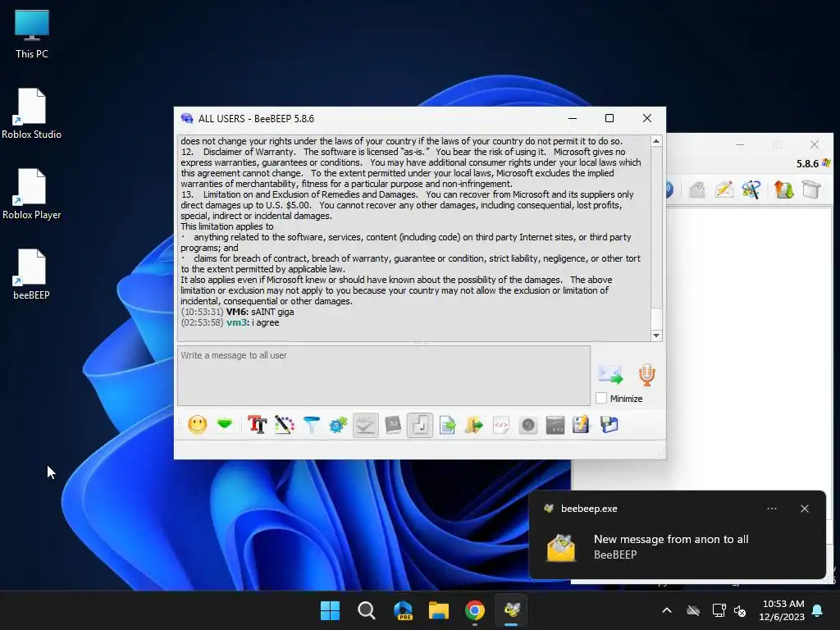The image size is (840, 630).
Task: Click the blue funnel filter icon
Action: point(311,426)
